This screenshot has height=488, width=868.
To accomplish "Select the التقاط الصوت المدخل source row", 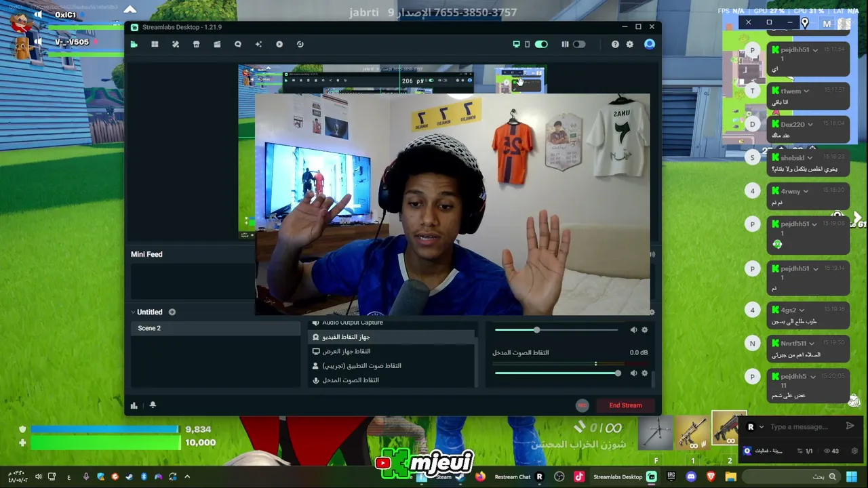I will point(393,380).
